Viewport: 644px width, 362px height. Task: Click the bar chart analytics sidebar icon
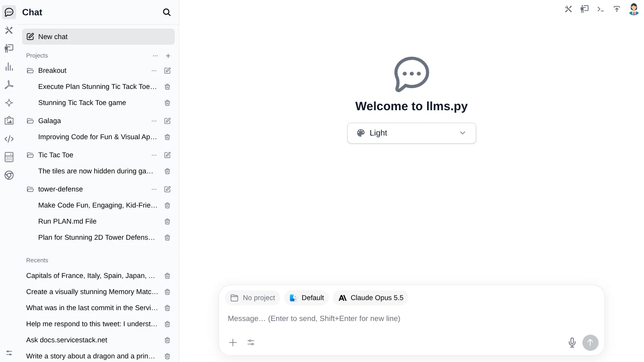click(x=9, y=67)
